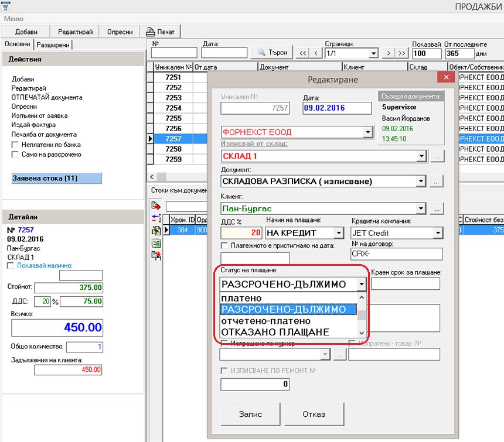Open the СКЛАД 1 warehouse dropdown
Image resolution: width=504 pixels, height=442 pixels.
[x=421, y=156]
